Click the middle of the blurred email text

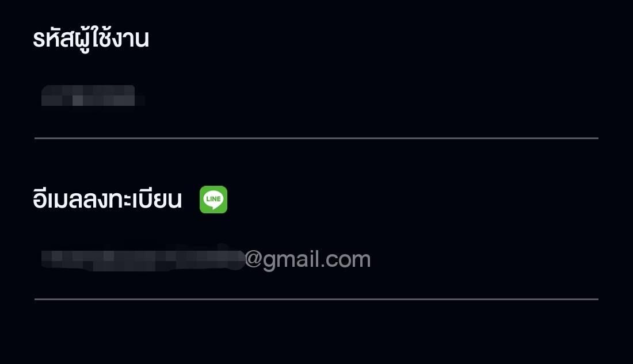coord(143,259)
